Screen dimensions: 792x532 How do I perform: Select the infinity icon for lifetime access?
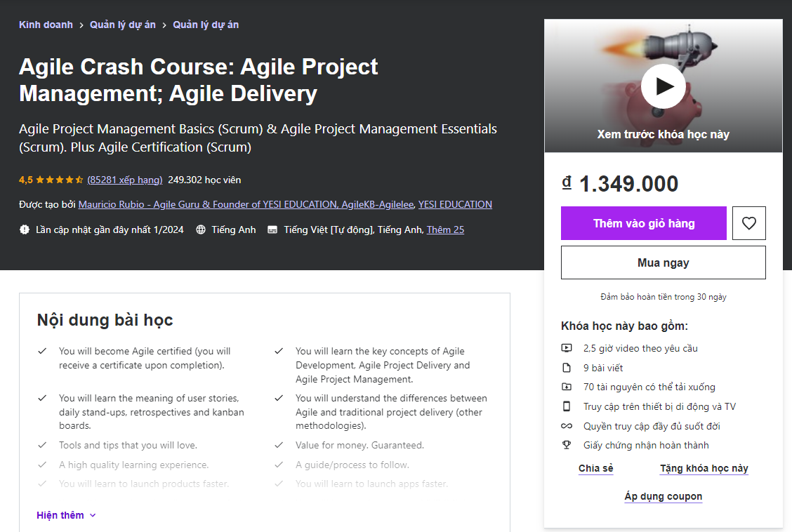click(x=566, y=425)
